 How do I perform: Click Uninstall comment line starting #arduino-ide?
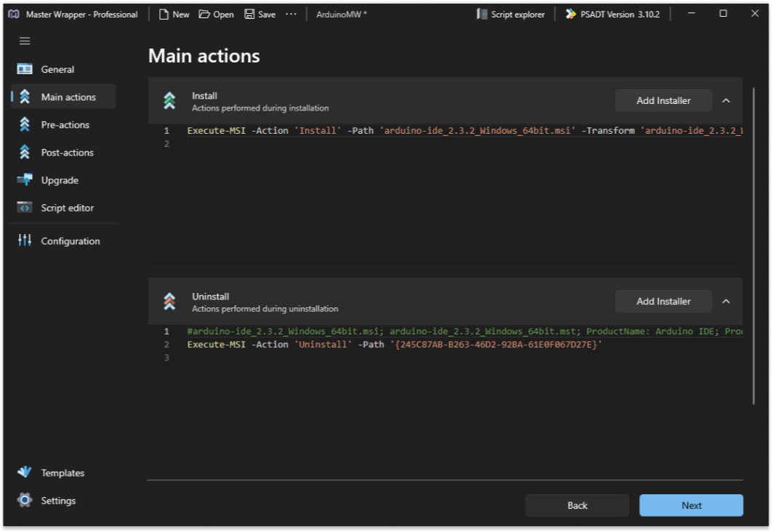point(465,331)
